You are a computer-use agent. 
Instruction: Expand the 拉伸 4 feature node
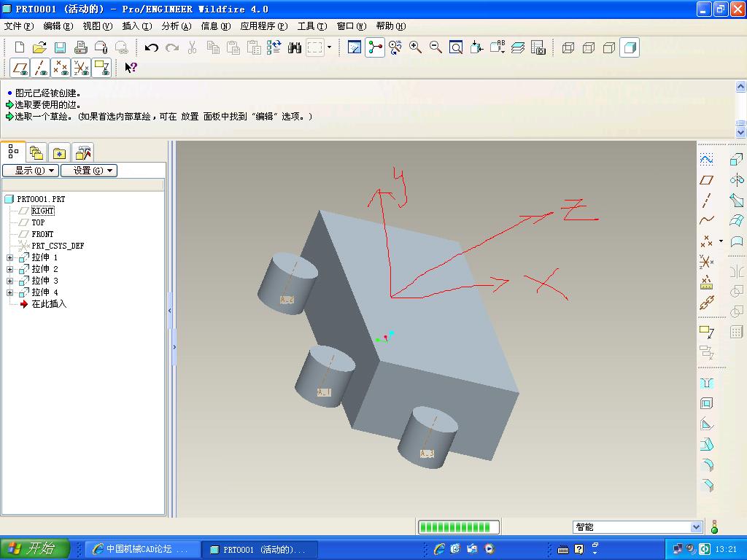pyautogui.click(x=9, y=292)
